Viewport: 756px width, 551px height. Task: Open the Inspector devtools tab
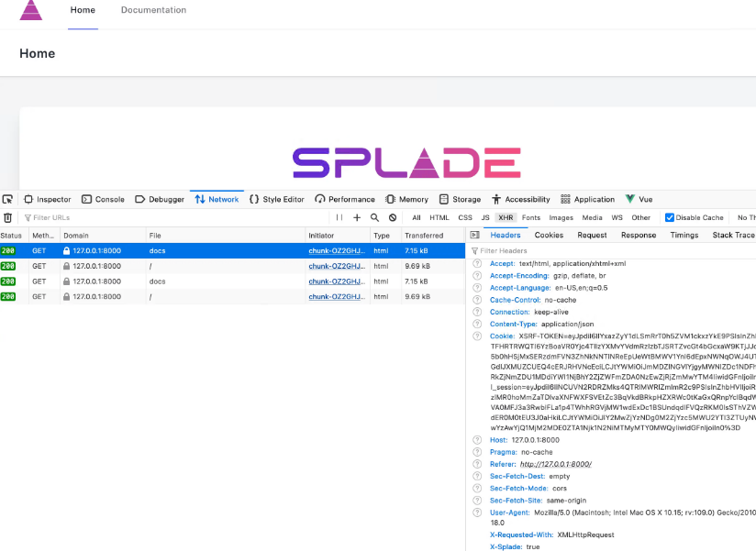pos(48,199)
